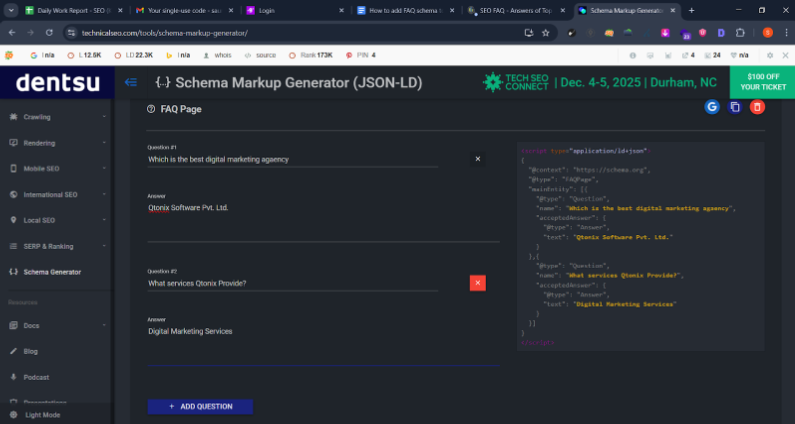Click the dentsu logo

(57, 82)
